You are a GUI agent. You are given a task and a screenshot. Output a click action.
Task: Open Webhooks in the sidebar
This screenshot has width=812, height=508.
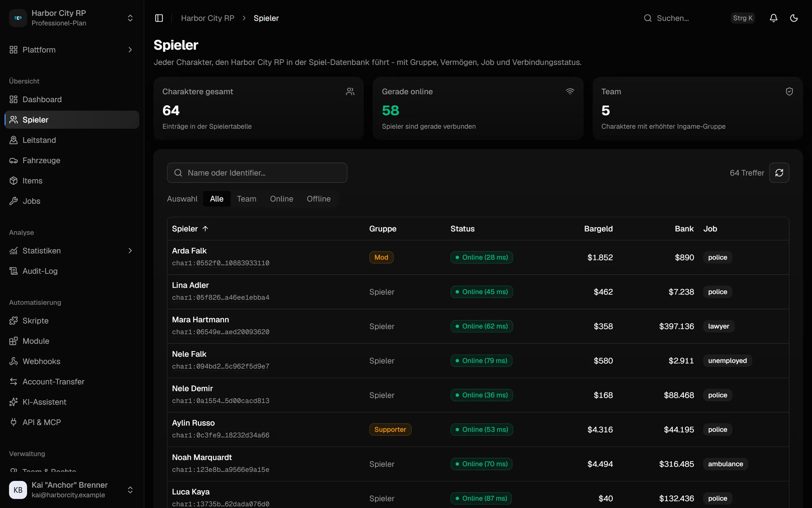(x=72, y=361)
